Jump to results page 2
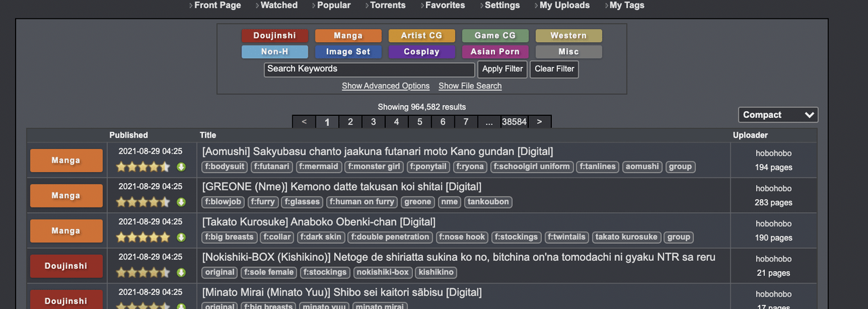868x309 pixels. pos(350,122)
